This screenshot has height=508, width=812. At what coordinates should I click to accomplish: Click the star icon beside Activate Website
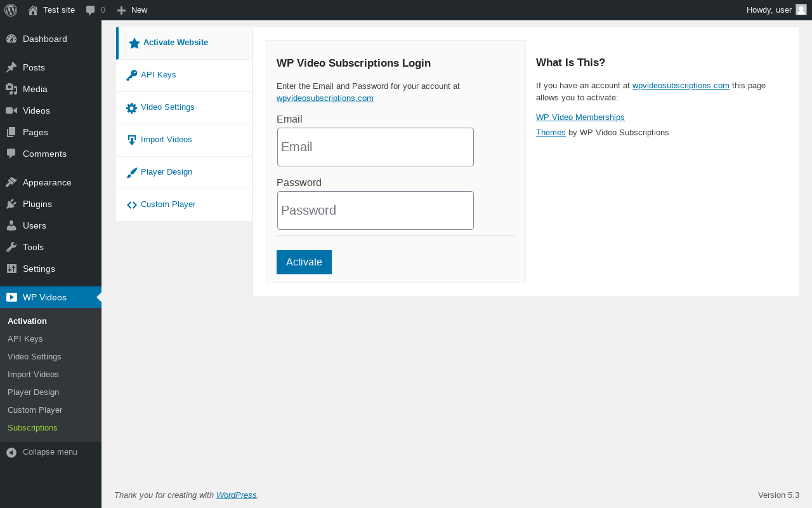tap(134, 43)
